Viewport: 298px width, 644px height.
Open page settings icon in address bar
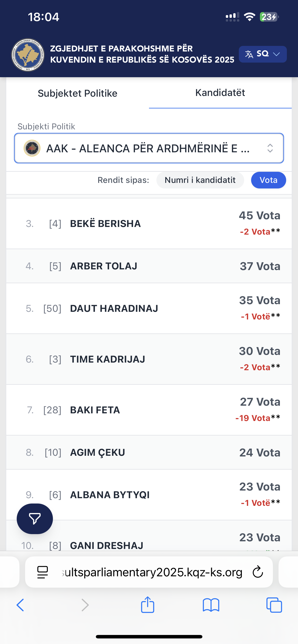point(42,572)
